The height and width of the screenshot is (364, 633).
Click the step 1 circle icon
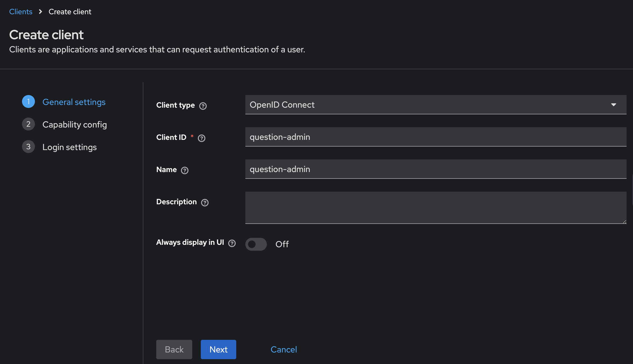(x=28, y=102)
